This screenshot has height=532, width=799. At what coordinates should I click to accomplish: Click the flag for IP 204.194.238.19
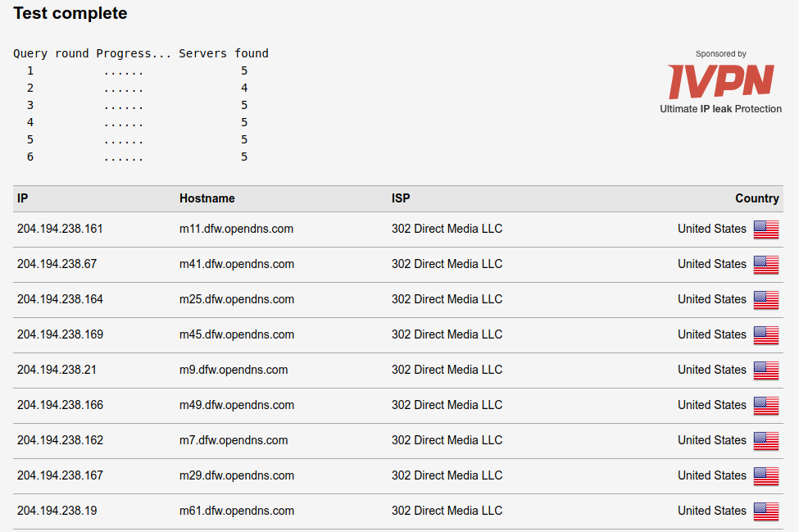point(765,512)
